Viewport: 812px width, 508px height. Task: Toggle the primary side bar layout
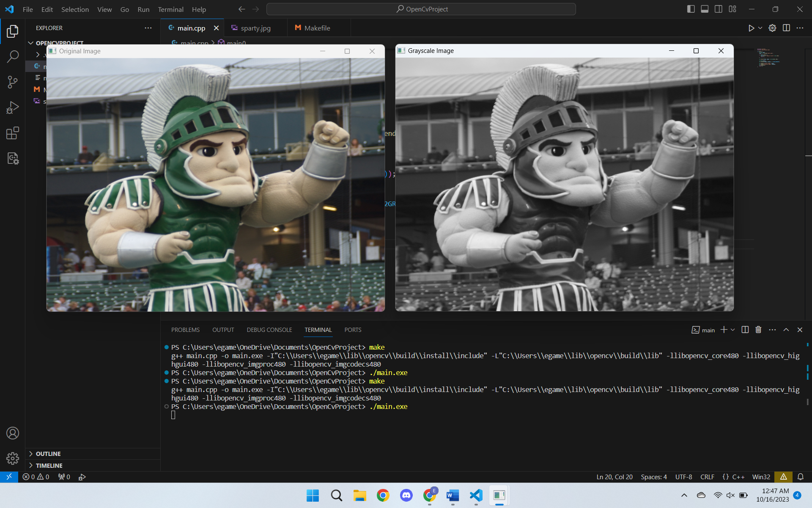pos(691,9)
